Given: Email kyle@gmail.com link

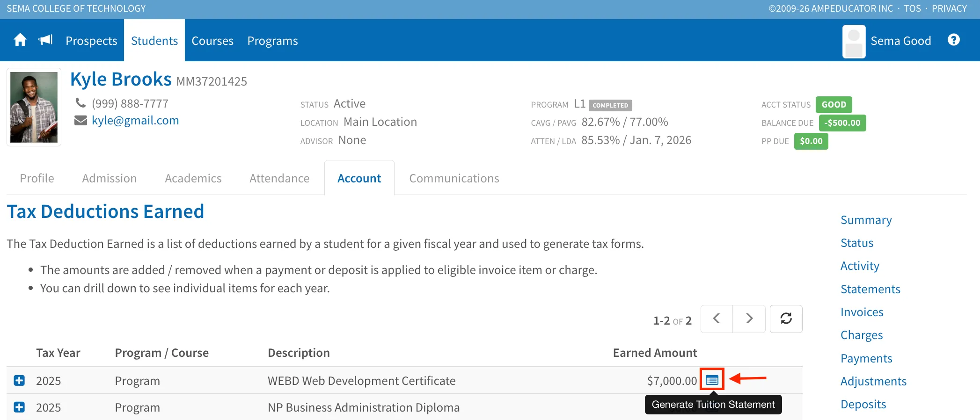Looking at the screenshot, I should (x=135, y=120).
